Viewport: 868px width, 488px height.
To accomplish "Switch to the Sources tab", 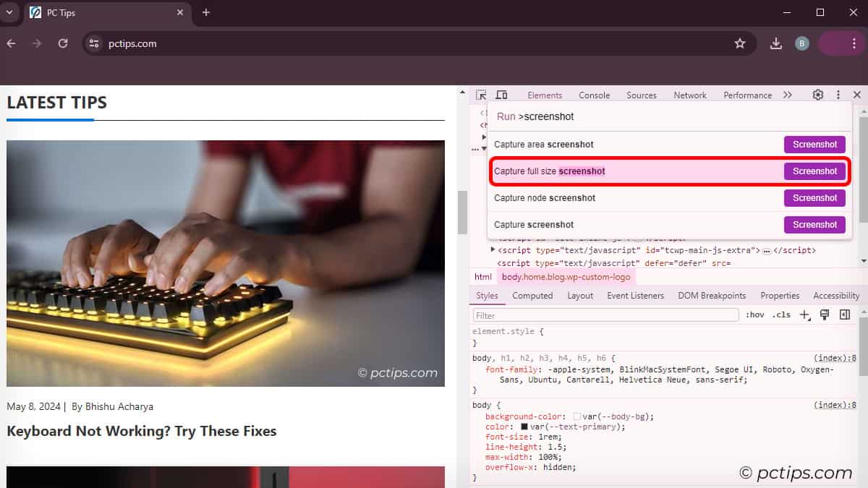I will click(642, 95).
